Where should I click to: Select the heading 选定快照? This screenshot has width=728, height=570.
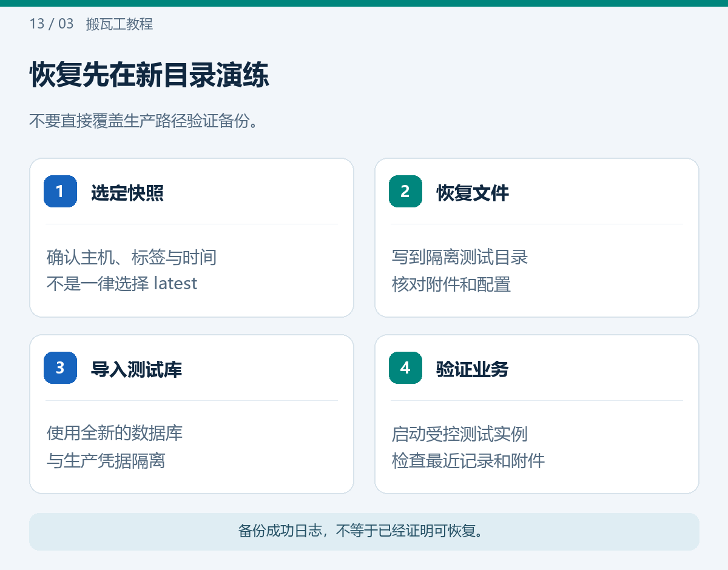[127, 193]
